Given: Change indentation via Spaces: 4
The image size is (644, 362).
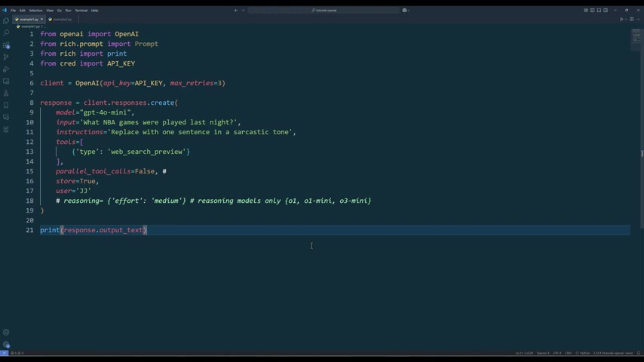Looking at the screenshot, I should [x=543, y=353].
